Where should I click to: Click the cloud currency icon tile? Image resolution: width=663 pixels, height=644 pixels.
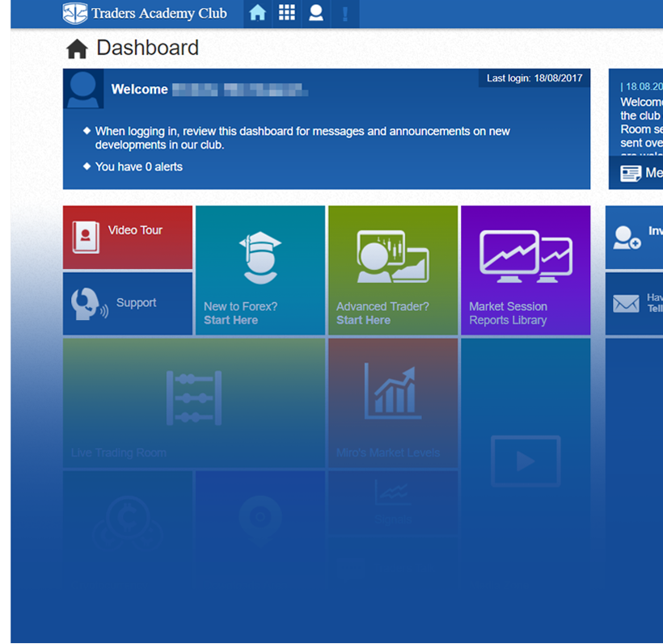click(128, 522)
